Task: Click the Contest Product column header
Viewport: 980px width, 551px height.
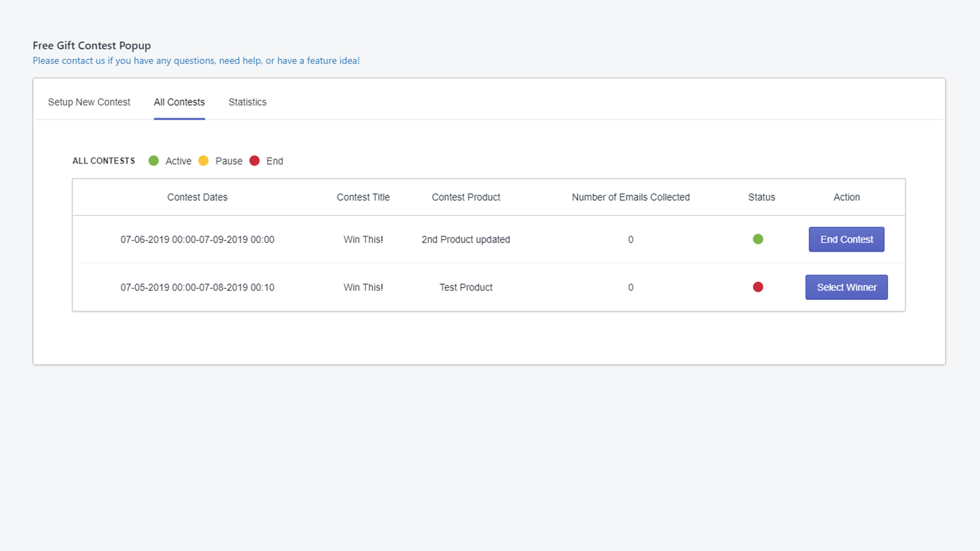Action: (466, 197)
